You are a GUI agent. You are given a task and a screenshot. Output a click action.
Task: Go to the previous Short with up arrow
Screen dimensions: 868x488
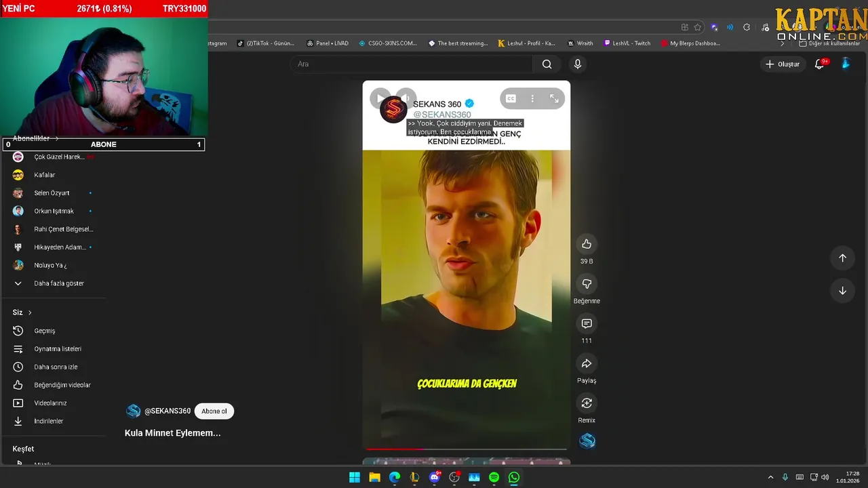coord(842,258)
